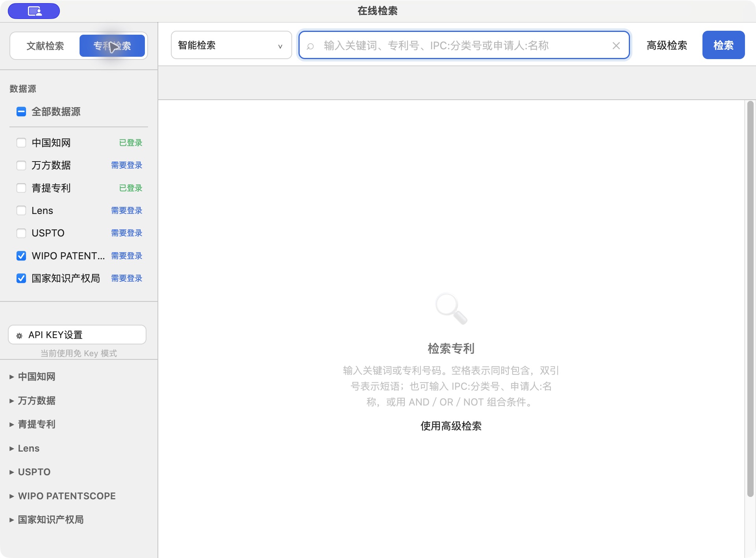Click the 检索专利 empty-state heading

pos(451,349)
